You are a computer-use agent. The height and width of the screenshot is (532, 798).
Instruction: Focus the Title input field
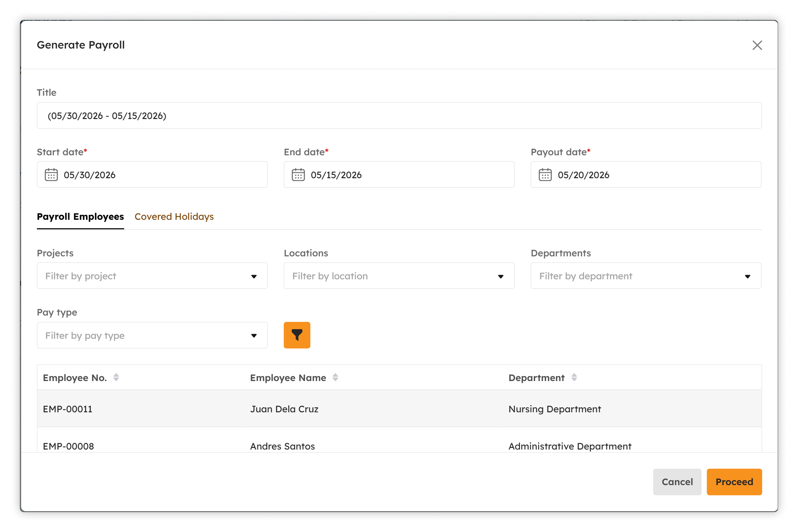click(x=399, y=116)
